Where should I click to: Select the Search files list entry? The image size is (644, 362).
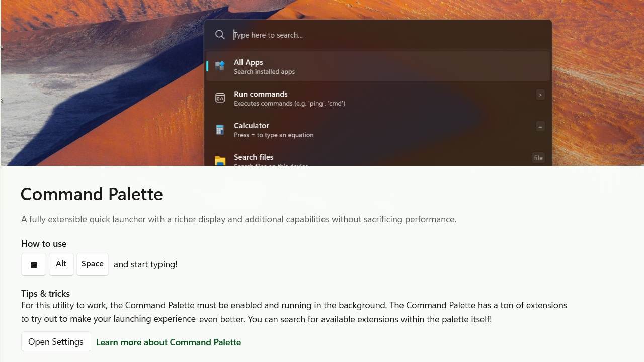352,158
